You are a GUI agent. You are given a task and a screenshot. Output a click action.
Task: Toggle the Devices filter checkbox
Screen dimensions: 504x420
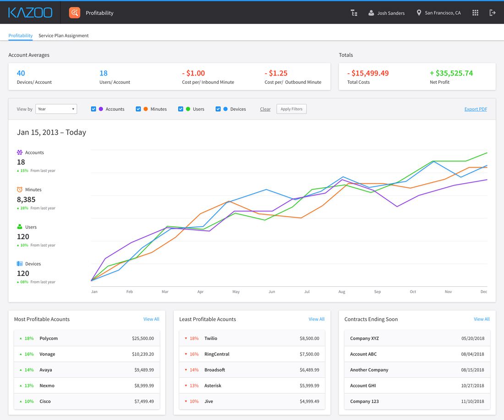[218, 109]
